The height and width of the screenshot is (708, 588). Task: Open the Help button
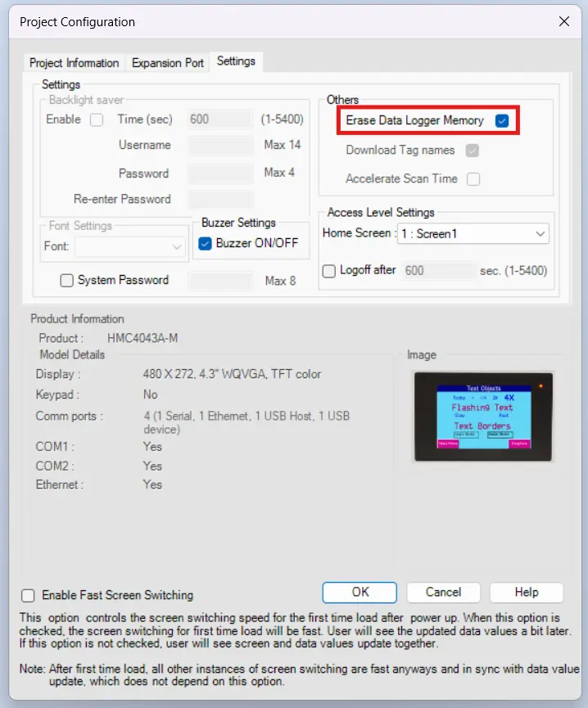pos(527,593)
